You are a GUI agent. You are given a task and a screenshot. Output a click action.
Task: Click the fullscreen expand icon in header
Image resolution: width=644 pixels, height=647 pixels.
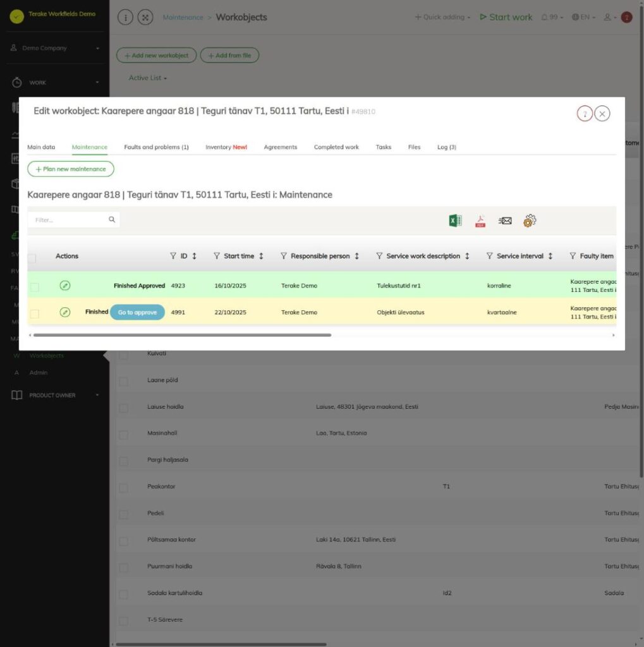tap(145, 17)
